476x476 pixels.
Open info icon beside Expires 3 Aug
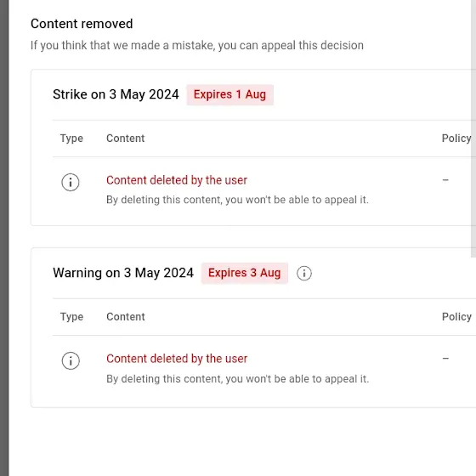click(x=304, y=273)
